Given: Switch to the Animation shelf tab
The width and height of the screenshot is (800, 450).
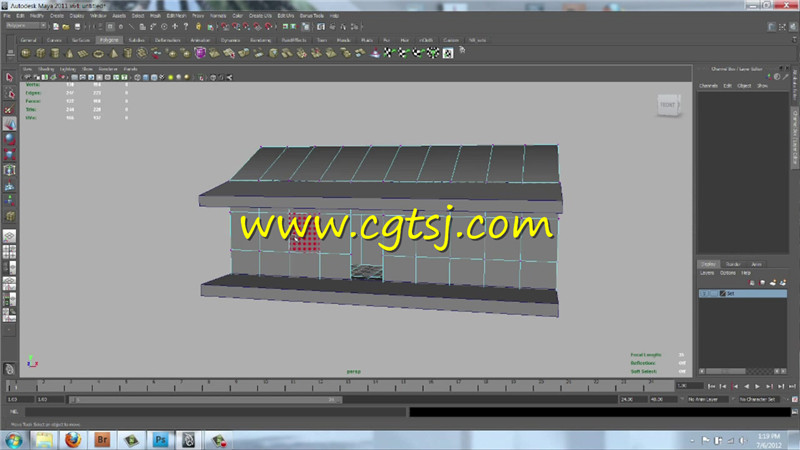Looking at the screenshot, I should (200, 40).
